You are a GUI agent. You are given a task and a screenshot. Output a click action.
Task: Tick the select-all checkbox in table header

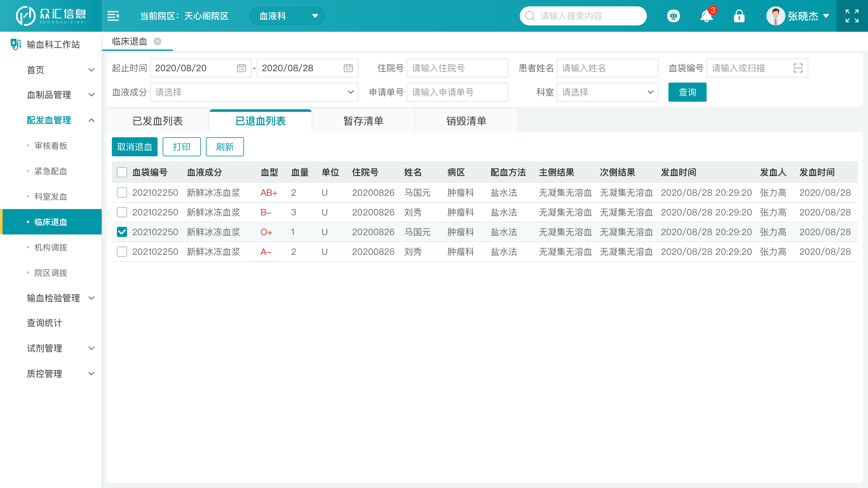point(122,172)
